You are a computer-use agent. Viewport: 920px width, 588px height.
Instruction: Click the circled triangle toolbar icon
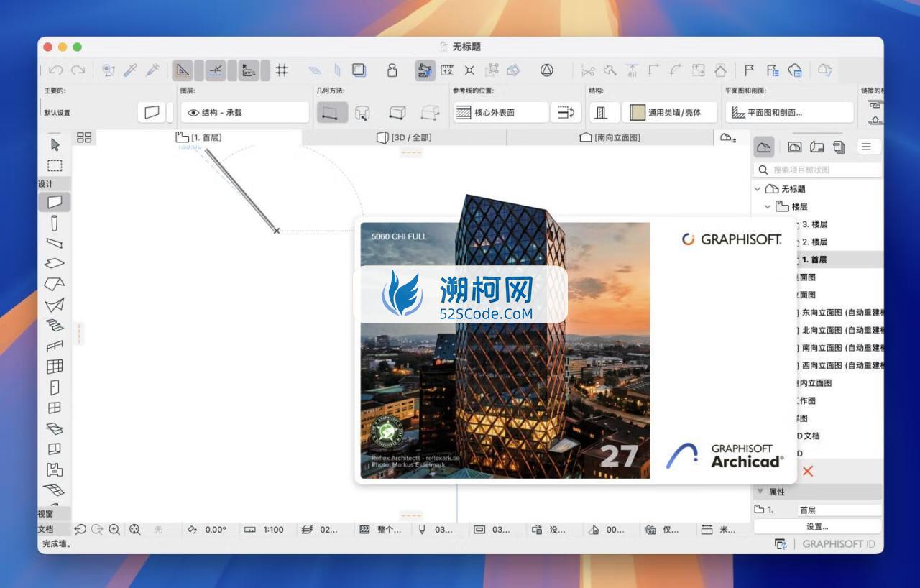(x=547, y=70)
